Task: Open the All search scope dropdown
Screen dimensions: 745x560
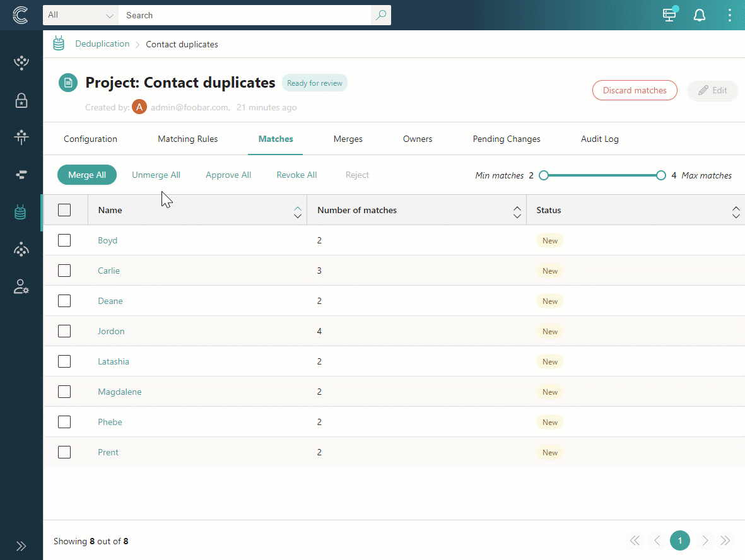Action: click(79, 15)
